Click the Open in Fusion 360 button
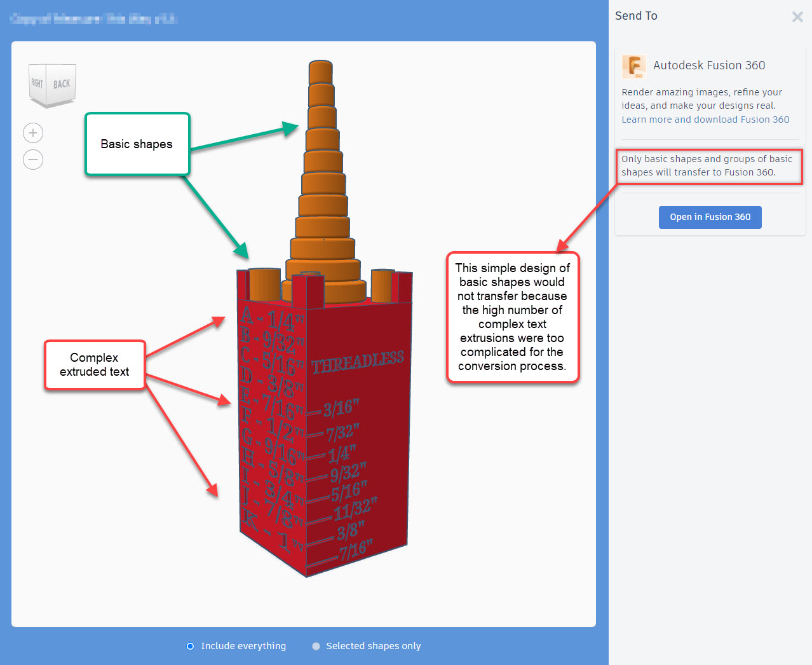 [x=710, y=217]
